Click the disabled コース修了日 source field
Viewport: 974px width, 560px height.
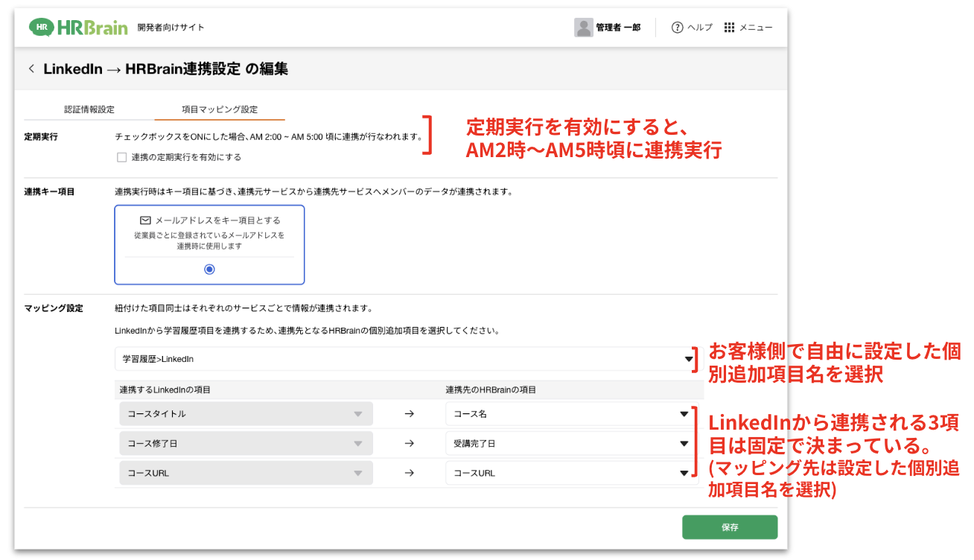pos(245,444)
